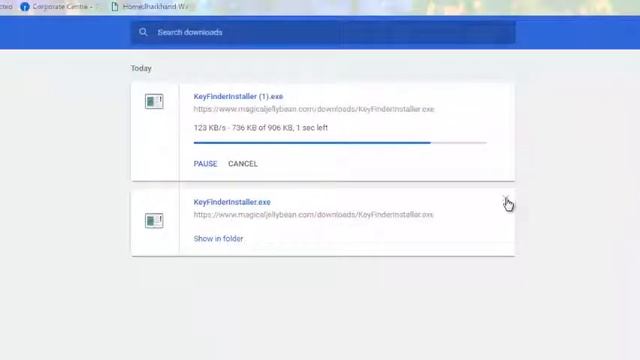Image resolution: width=640 pixels, height=360 pixels.
Task: Open the Corporate Centre bookmark
Action: [x=56, y=7]
